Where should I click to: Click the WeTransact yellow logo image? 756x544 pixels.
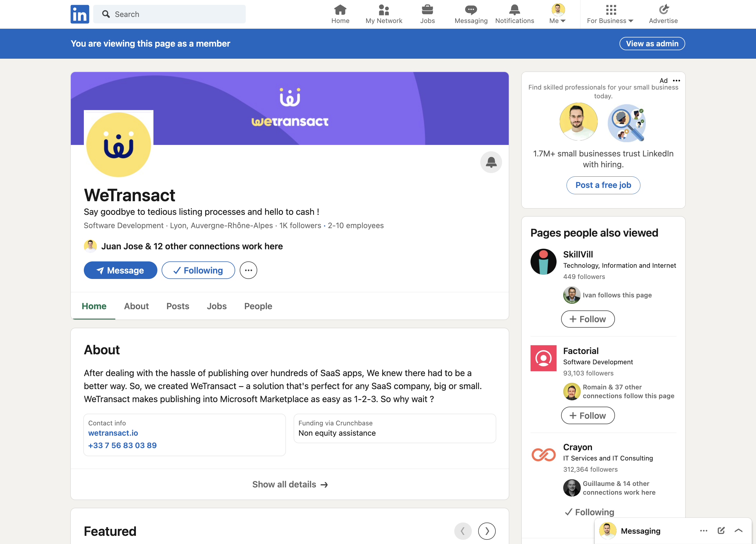tap(118, 145)
